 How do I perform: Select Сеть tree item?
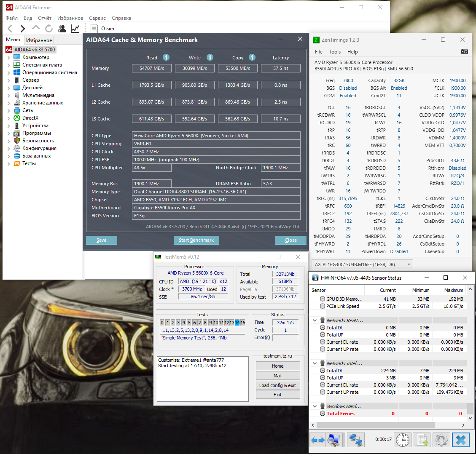coord(27,110)
